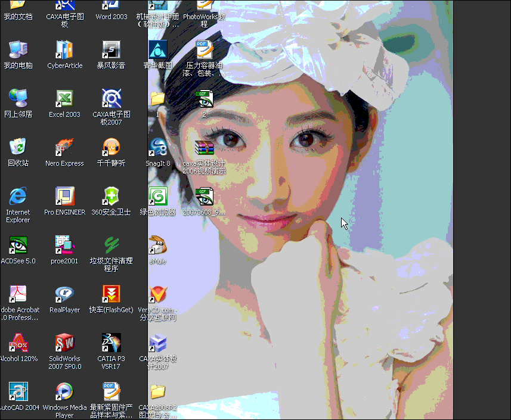Select the 20070608_9 GIF file icon

pyautogui.click(x=205, y=196)
